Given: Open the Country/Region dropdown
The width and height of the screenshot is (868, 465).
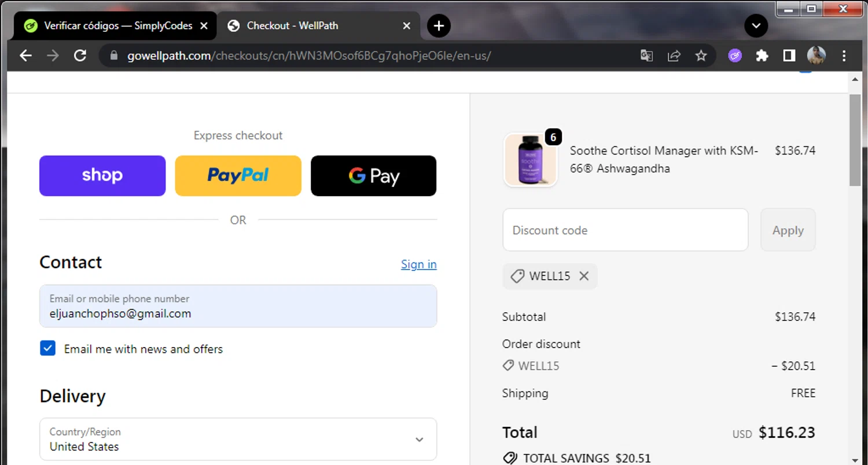Looking at the screenshot, I should (x=238, y=440).
